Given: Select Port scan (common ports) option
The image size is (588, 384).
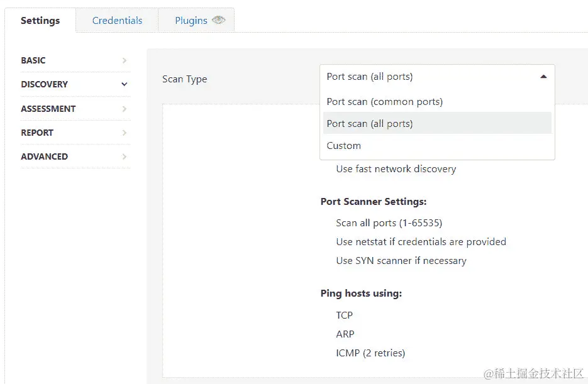Looking at the screenshot, I should tap(384, 101).
